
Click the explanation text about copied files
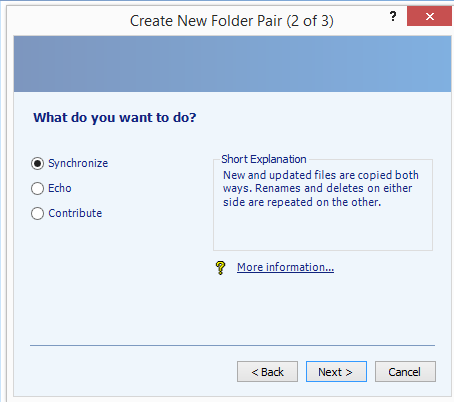(320, 188)
